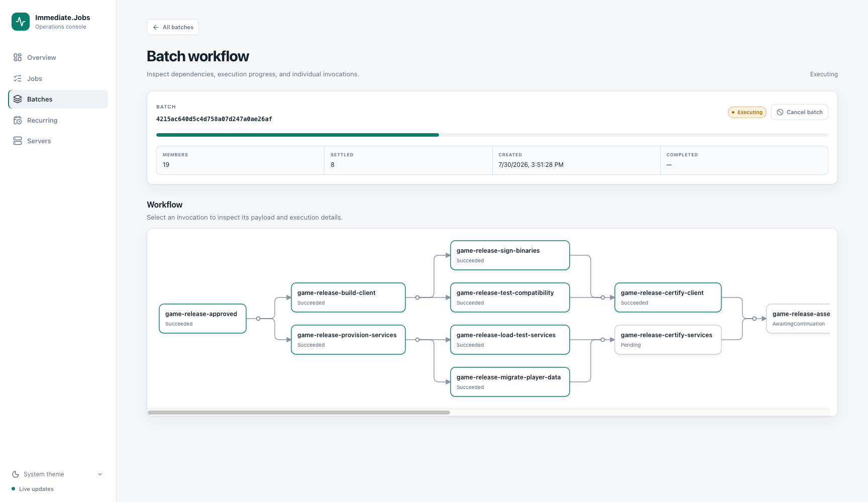The image size is (868, 502).
Task: Select the pending game-release-certify-services node
Action: 668,340
